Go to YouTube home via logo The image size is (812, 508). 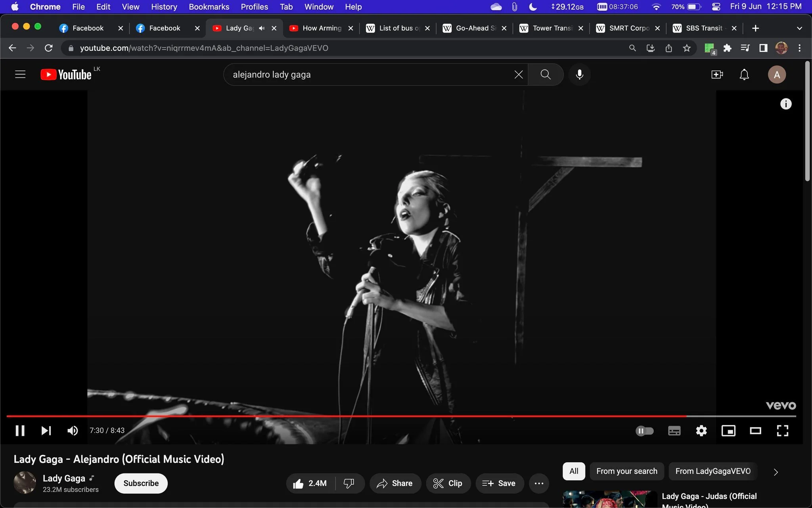click(66, 74)
